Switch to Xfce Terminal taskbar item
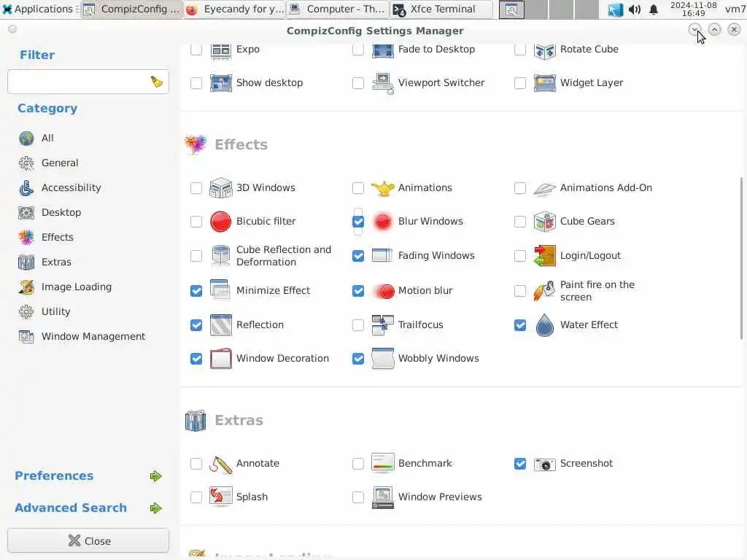Screen dimensions: 747x560 click(x=441, y=9)
